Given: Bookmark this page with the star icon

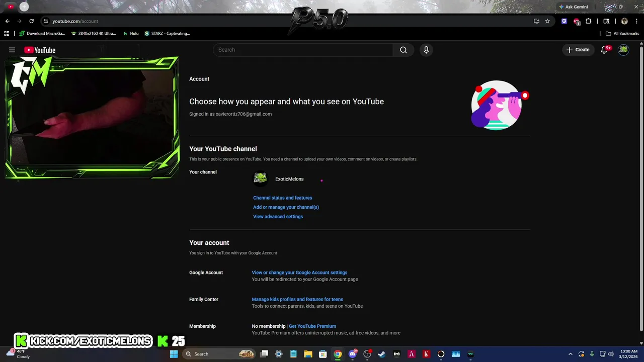Looking at the screenshot, I should [x=547, y=21].
